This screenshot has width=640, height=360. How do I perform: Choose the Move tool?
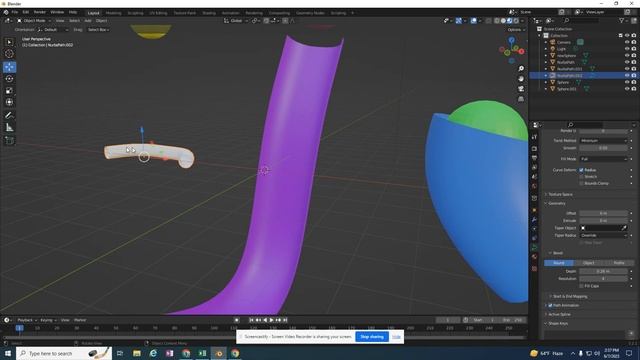pyautogui.click(x=9, y=67)
